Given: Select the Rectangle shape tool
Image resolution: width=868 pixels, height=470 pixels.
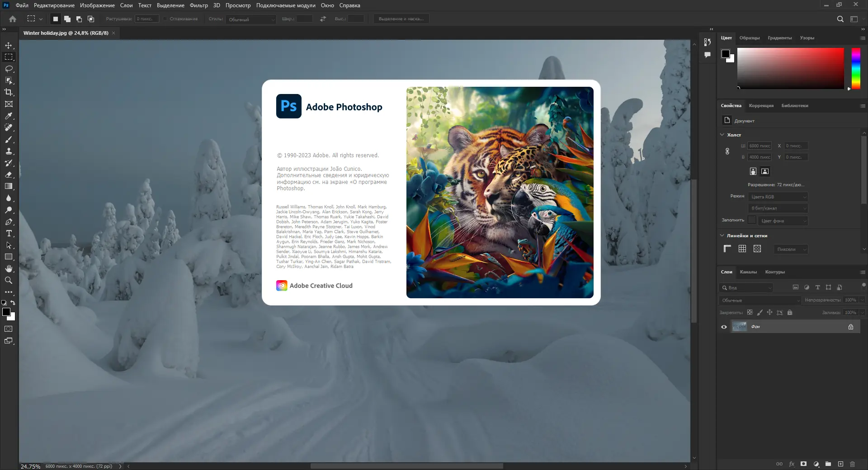Looking at the screenshot, I should (9, 257).
